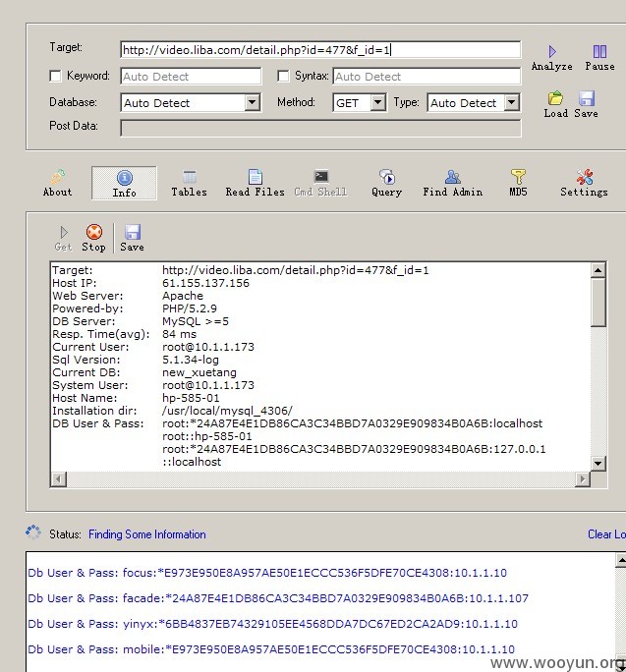Select the Host IP value 61.155.137.156
Screen dimensions: 626x672
tap(205, 283)
